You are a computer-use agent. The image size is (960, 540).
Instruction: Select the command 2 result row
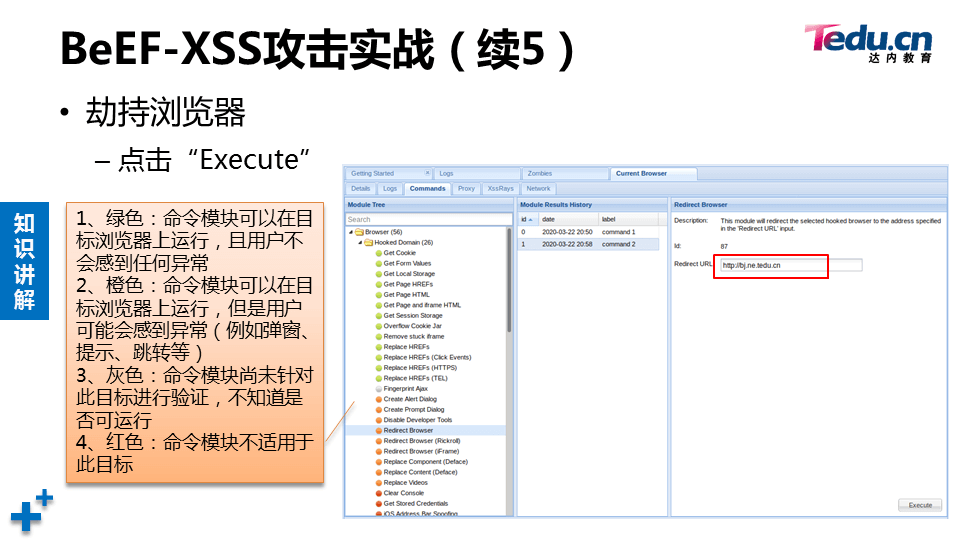pyautogui.click(x=588, y=244)
